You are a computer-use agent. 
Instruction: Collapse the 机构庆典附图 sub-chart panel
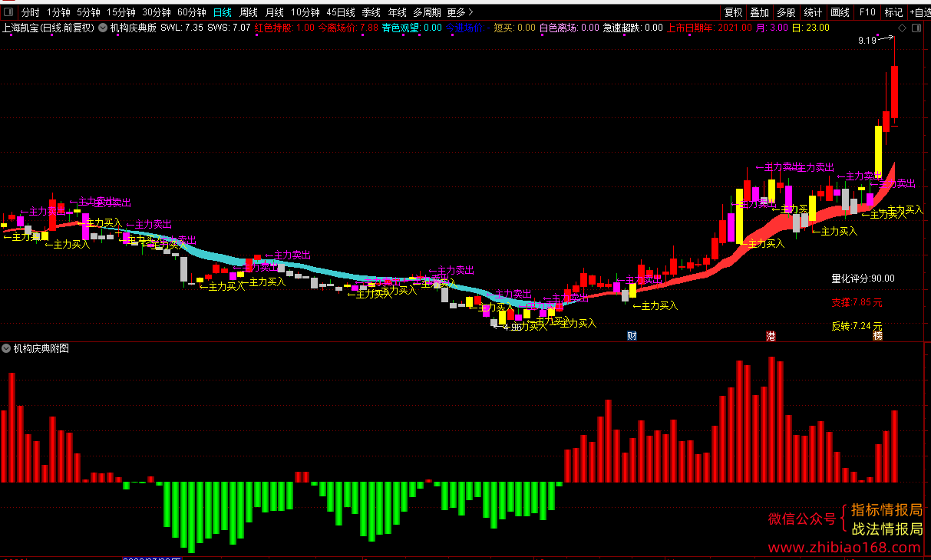coord(7,348)
